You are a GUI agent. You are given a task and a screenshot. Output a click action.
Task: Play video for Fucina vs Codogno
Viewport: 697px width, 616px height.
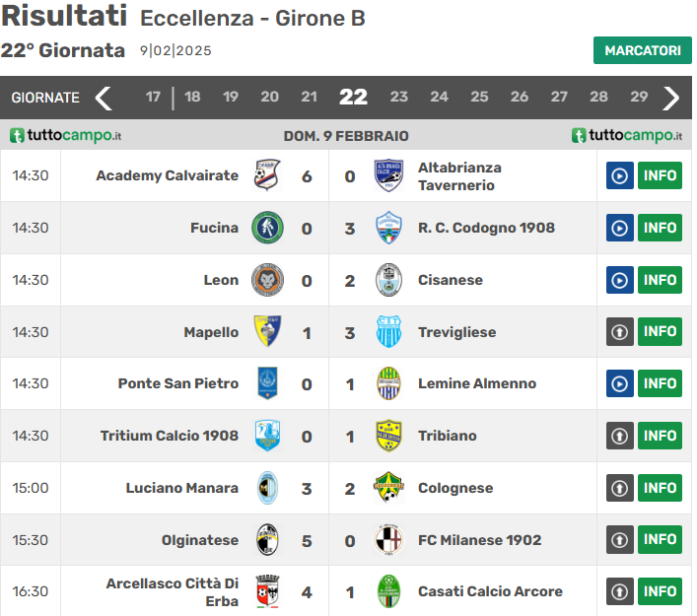click(619, 229)
